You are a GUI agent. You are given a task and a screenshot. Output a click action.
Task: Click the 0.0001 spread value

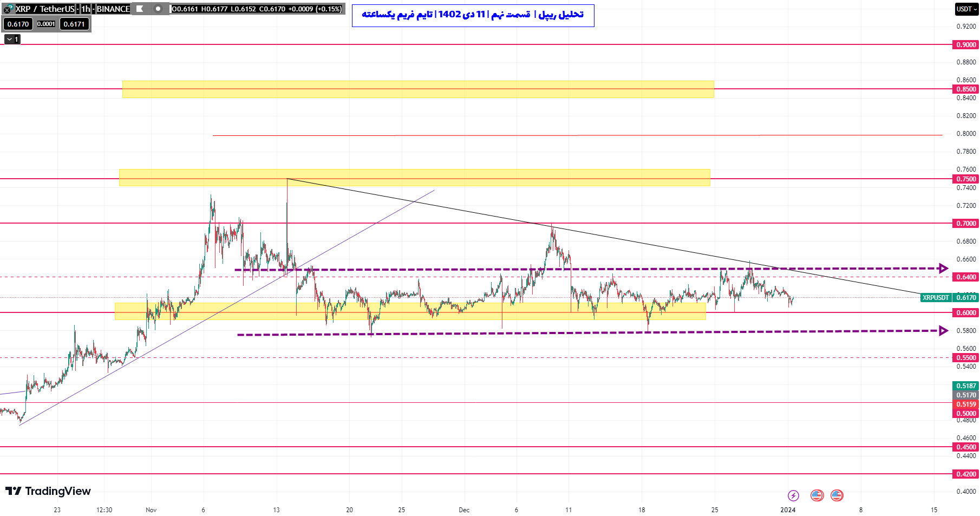[x=46, y=24]
